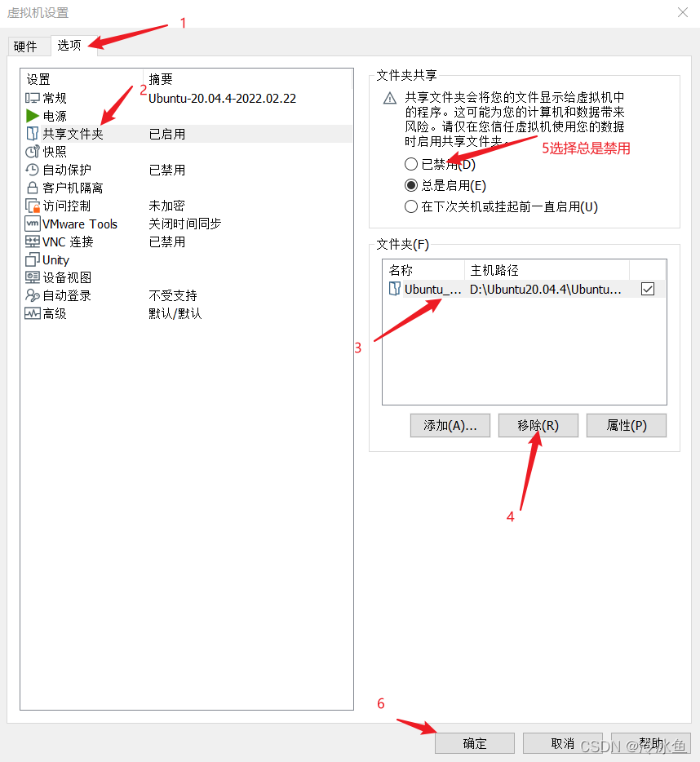Viewport: 700px width, 762px height.
Task: Select the Unity settings row
Action: point(187,259)
